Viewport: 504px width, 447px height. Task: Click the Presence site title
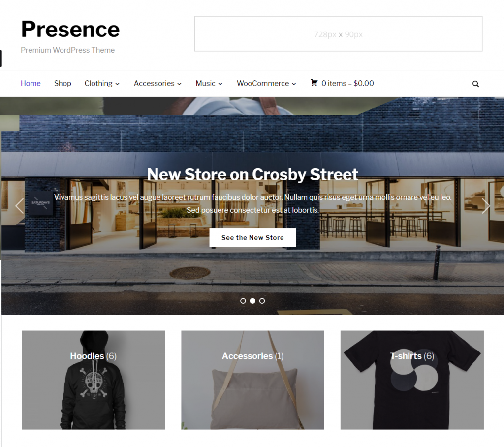click(70, 29)
